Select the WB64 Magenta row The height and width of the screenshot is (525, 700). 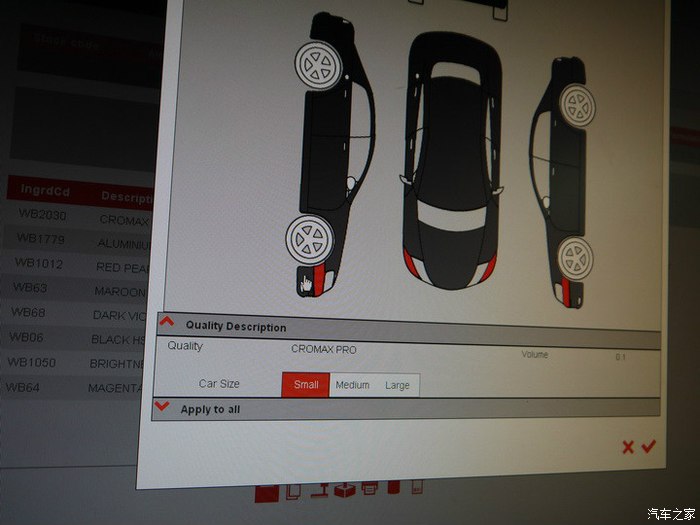click(27, 387)
